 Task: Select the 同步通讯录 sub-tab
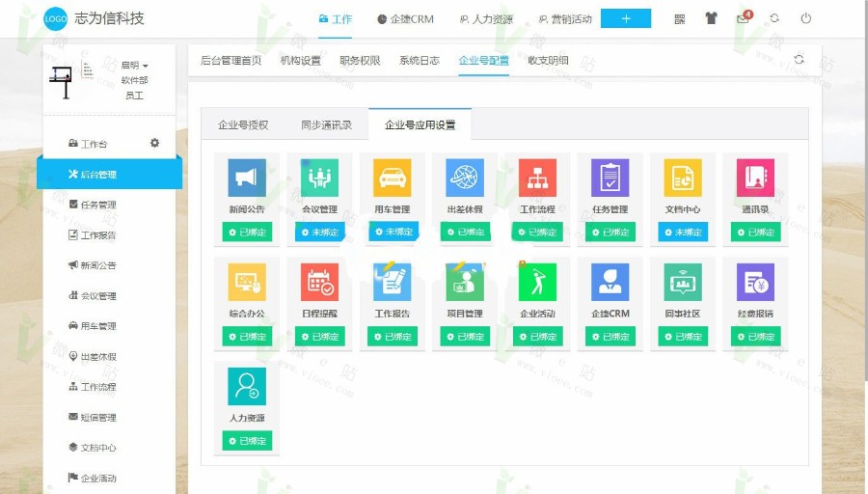pyautogui.click(x=327, y=124)
